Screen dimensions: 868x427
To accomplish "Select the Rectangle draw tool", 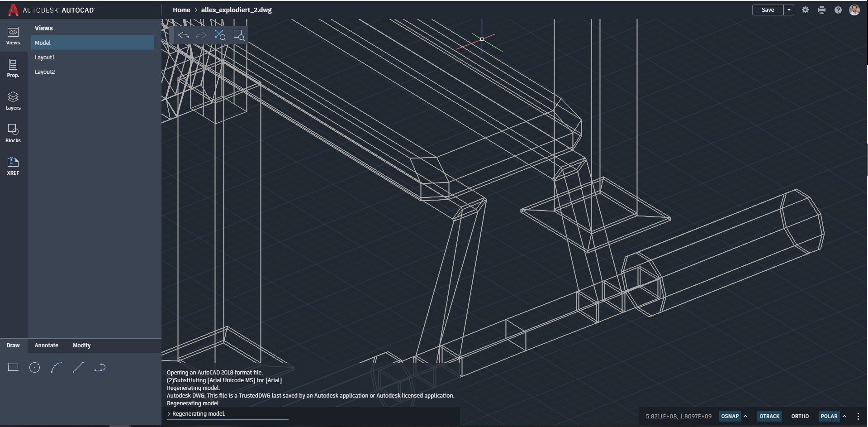I will 13,367.
